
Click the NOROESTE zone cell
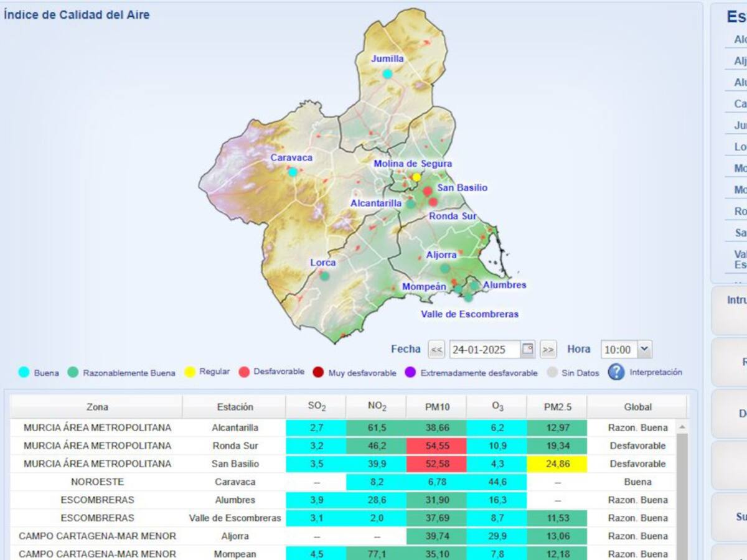click(97, 482)
